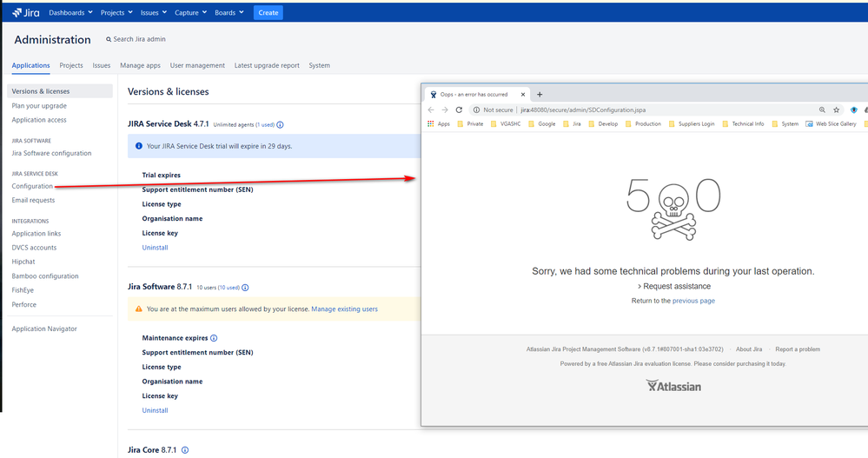The height and width of the screenshot is (458, 868).
Task: Reload the error page in browser
Action: pyautogui.click(x=459, y=110)
